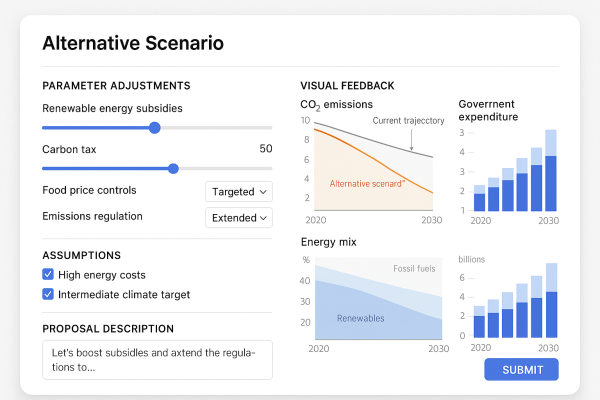600x400 pixels.
Task: Open the Food price controls dropdown
Action: point(239,191)
